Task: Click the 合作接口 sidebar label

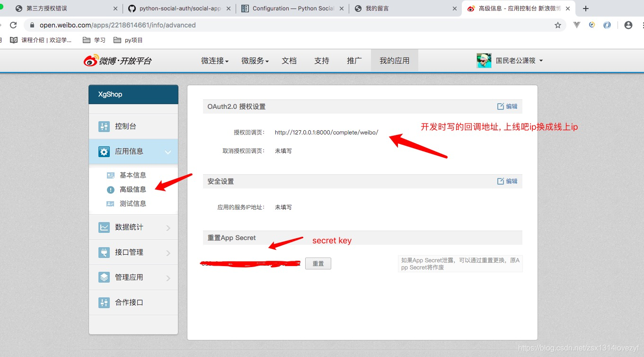Action: click(129, 303)
